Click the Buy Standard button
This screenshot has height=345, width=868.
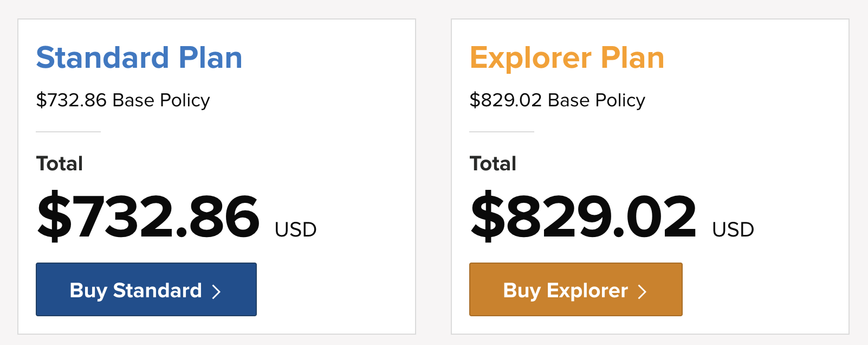pos(146,290)
